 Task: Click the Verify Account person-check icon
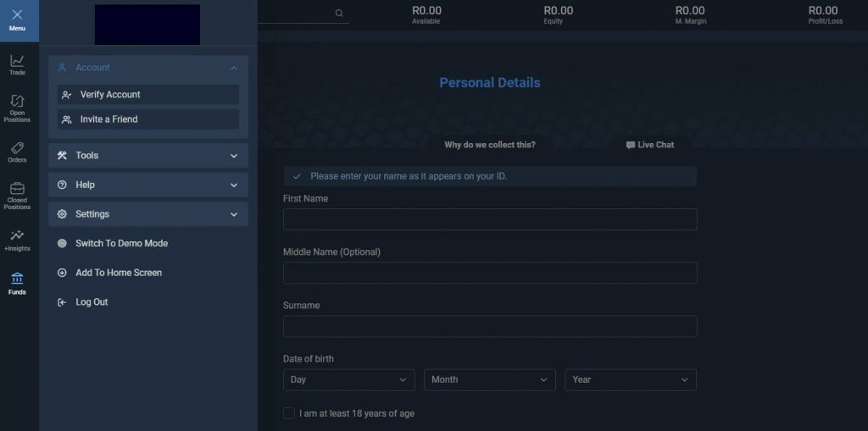66,95
